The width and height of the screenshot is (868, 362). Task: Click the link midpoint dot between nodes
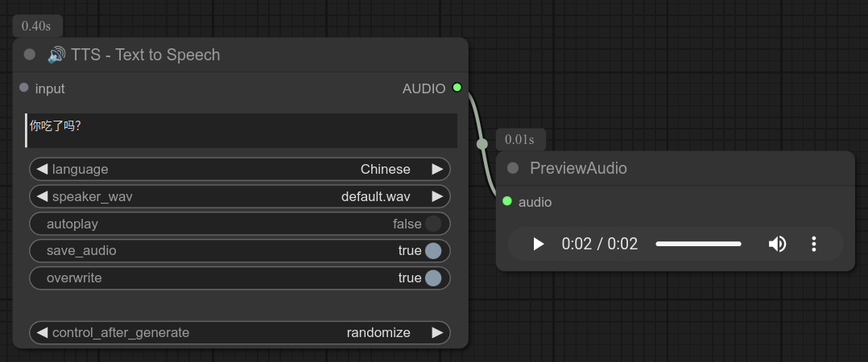[x=482, y=144]
